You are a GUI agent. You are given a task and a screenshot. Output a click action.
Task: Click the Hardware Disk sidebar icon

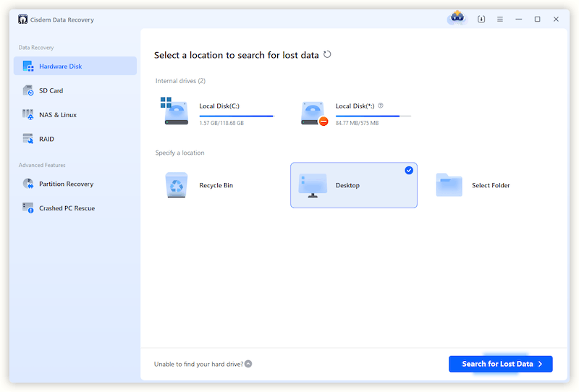click(28, 66)
